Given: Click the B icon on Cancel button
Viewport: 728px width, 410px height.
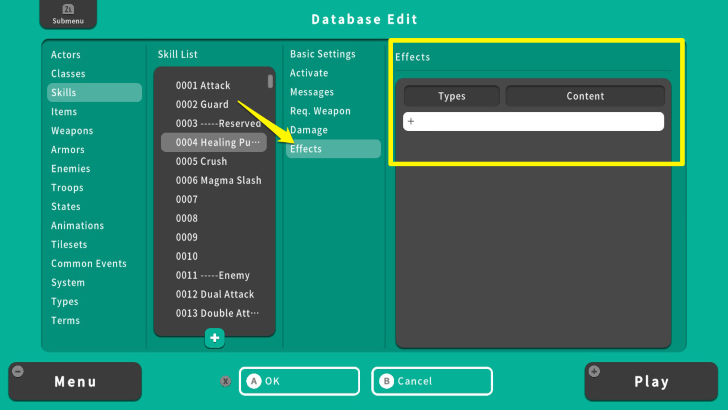Looking at the screenshot, I should pyautogui.click(x=386, y=381).
